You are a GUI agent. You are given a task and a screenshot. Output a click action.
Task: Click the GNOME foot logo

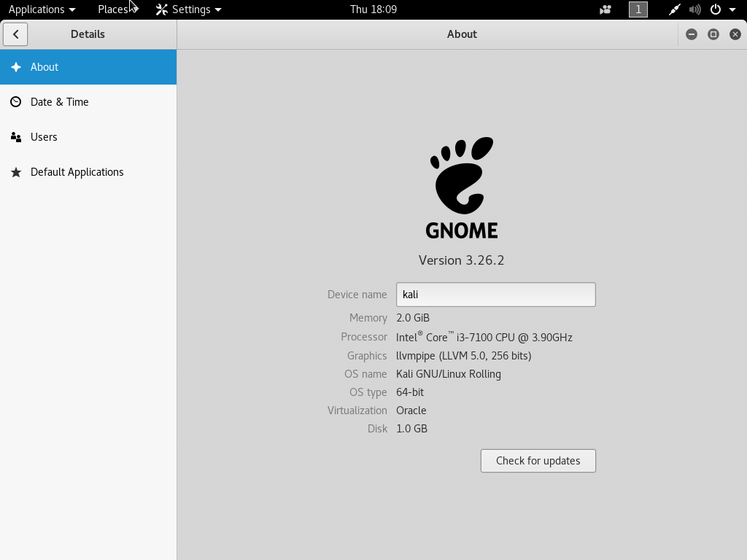pyautogui.click(x=462, y=187)
